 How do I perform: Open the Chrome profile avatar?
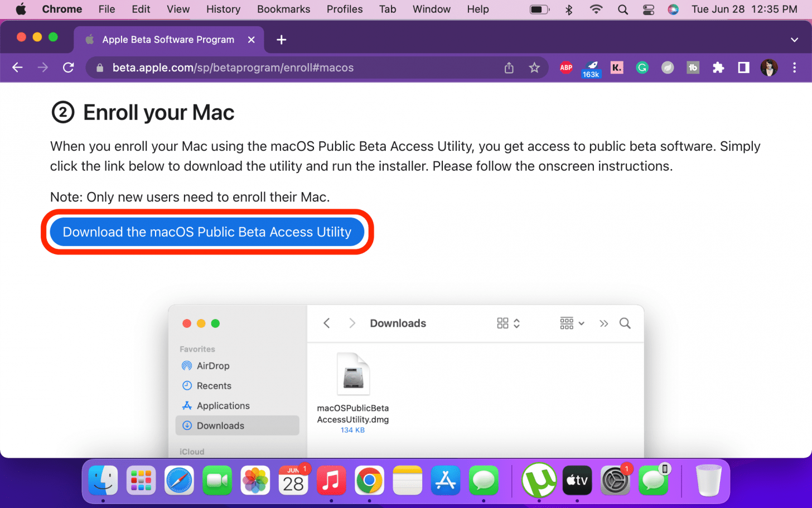tap(769, 68)
